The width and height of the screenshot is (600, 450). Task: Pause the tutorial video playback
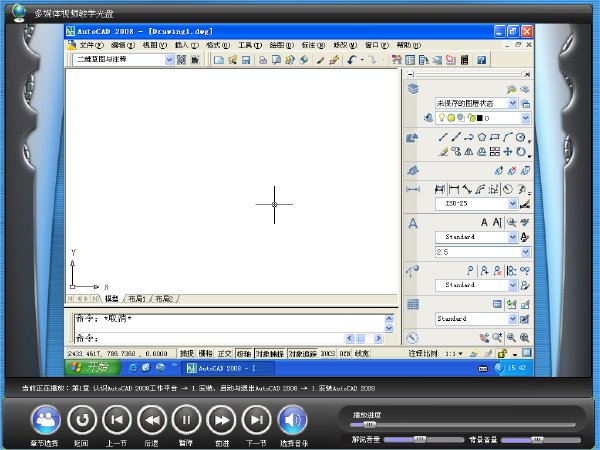click(x=186, y=420)
